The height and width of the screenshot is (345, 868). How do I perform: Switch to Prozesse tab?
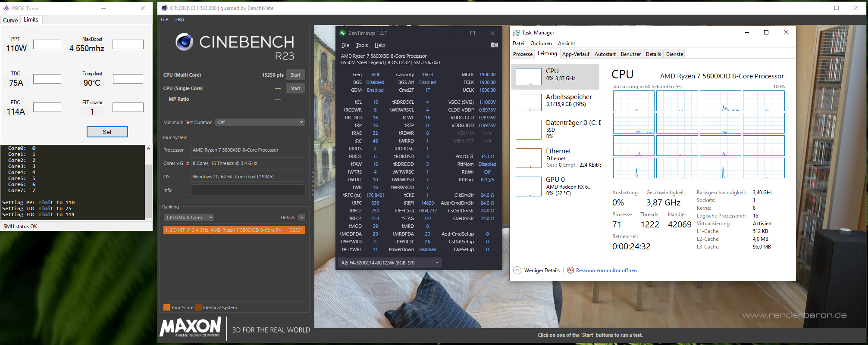(x=523, y=54)
